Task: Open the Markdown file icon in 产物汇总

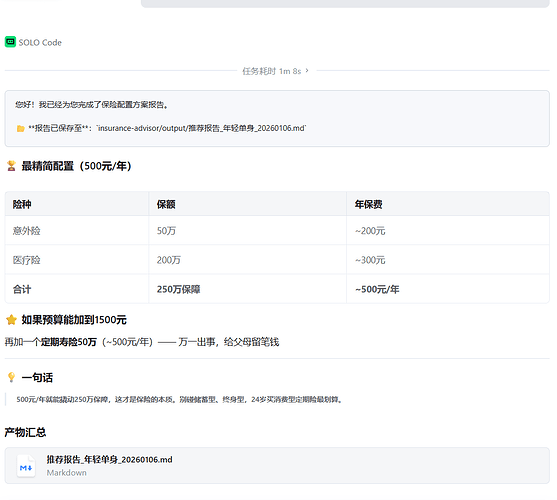Action: [26, 466]
